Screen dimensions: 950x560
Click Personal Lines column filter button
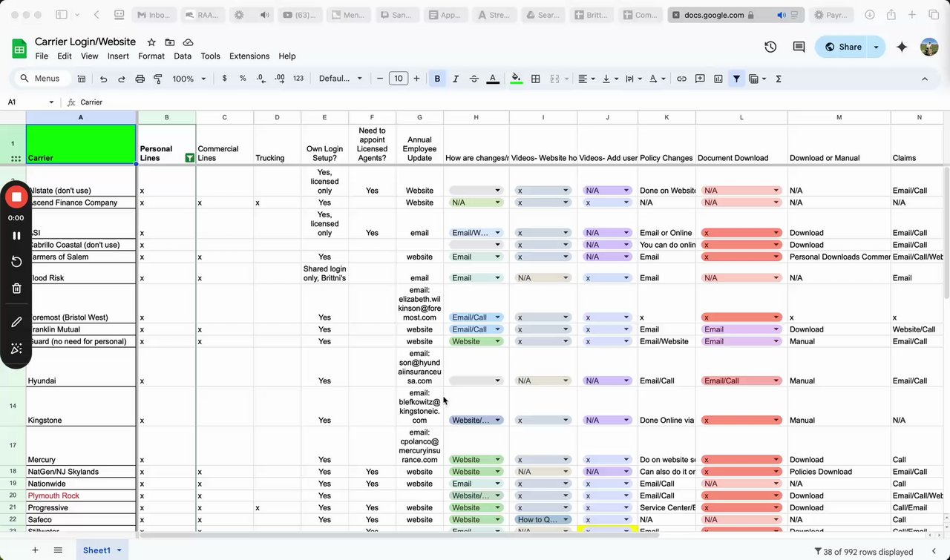(189, 157)
